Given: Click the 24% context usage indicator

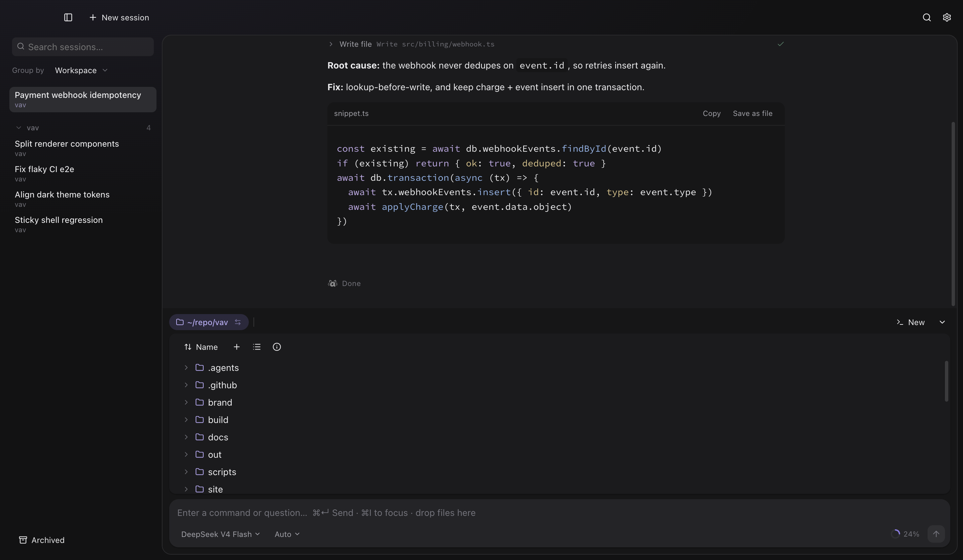Looking at the screenshot, I should (905, 534).
